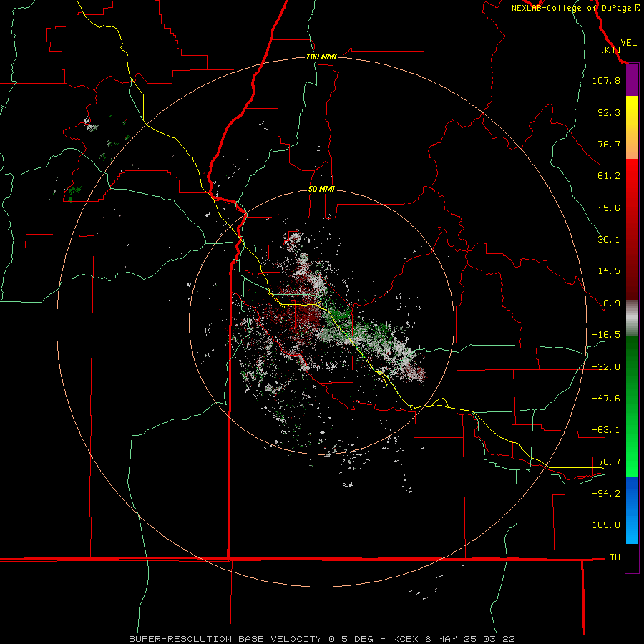Click the 14.5 legend value
The width and height of the screenshot is (644, 644).
tap(609, 271)
